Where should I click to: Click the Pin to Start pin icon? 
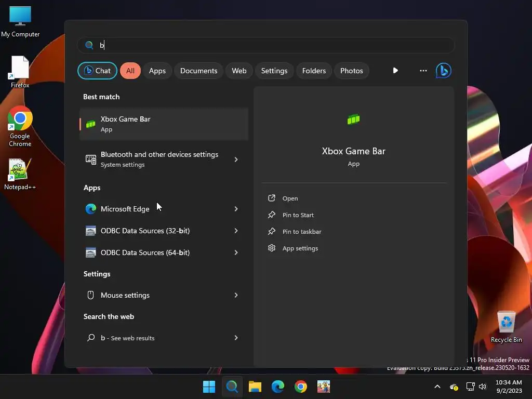pyautogui.click(x=271, y=215)
